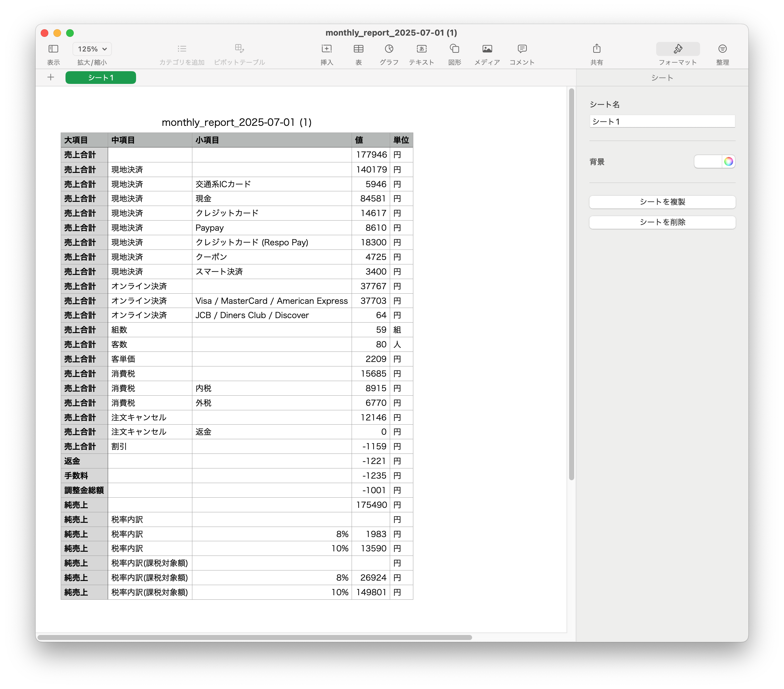Open the 125% zoom dropdown
Image resolution: width=784 pixels, height=689 pixels.
tap(92, 49)
